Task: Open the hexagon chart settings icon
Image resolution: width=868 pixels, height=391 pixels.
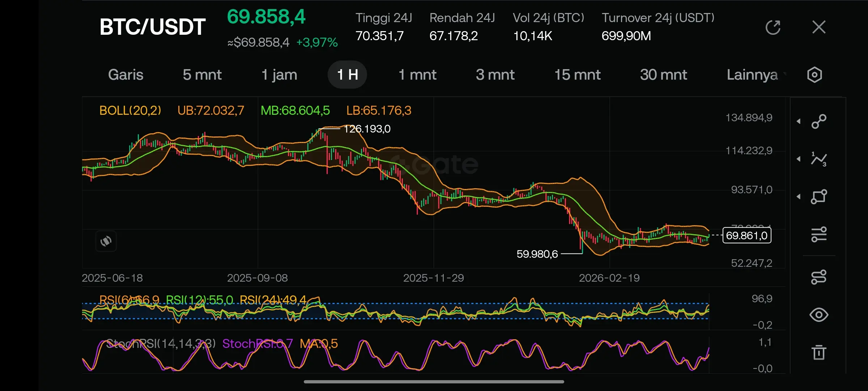Action: (x=814, y=75)
